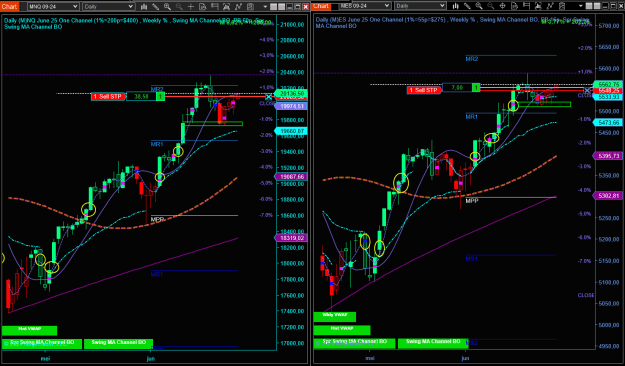Open Strategies dialog in MES chart

[562, 6]
